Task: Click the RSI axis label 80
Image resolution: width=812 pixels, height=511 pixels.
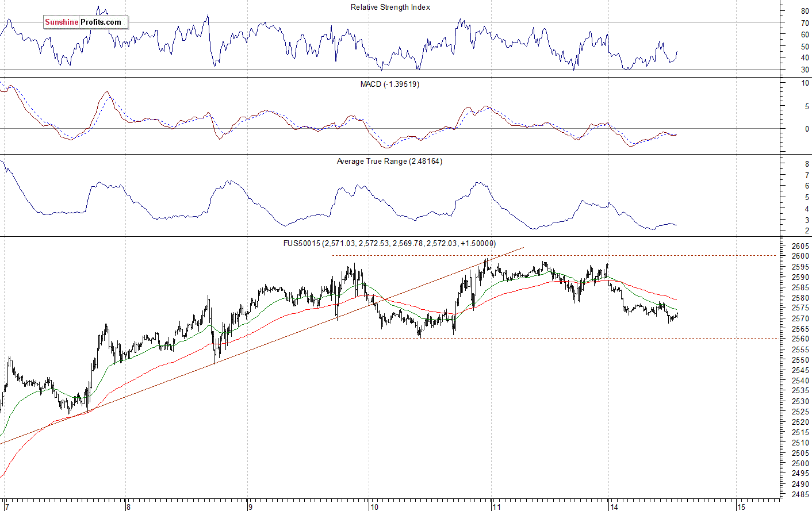Action: (805, 11)
